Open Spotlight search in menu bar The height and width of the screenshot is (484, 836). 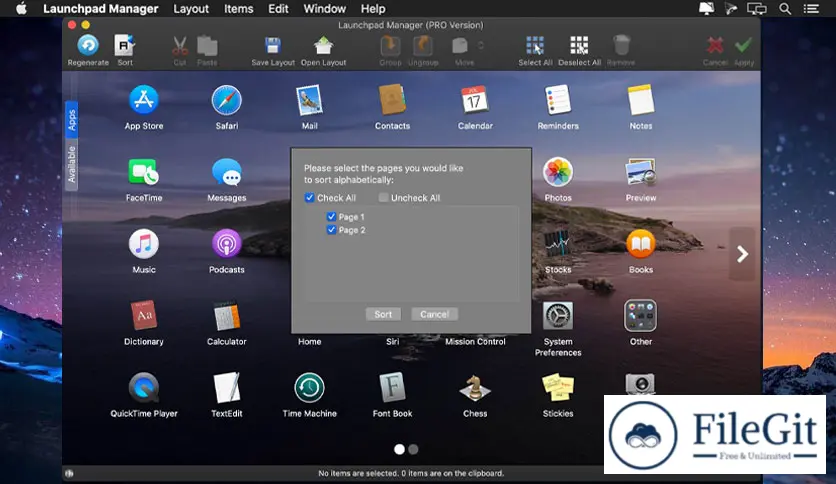click(785, 9)
